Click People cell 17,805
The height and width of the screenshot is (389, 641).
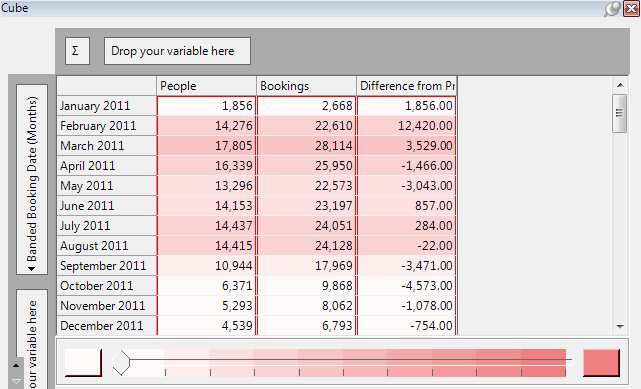206,146
